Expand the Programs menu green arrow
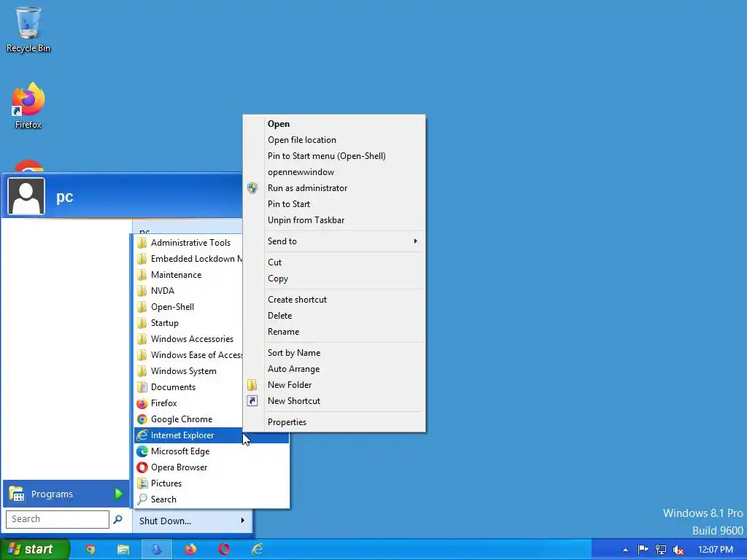The width and height of the screenshot is (747, 560). click(119, 494)
